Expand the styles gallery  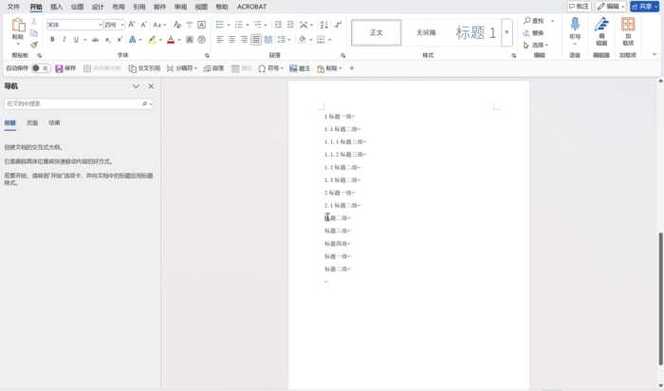point(506,32)
